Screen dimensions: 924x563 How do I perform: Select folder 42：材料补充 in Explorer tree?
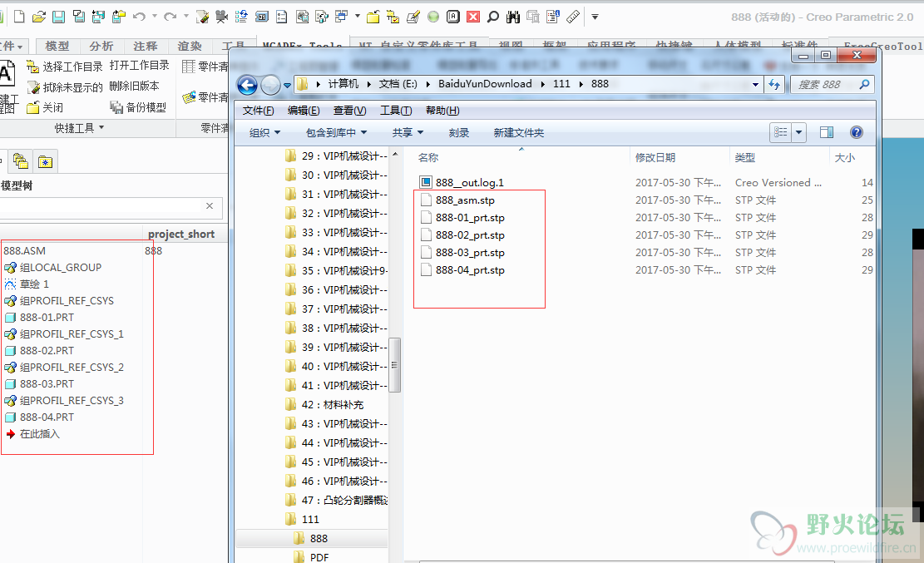(324, 405)
